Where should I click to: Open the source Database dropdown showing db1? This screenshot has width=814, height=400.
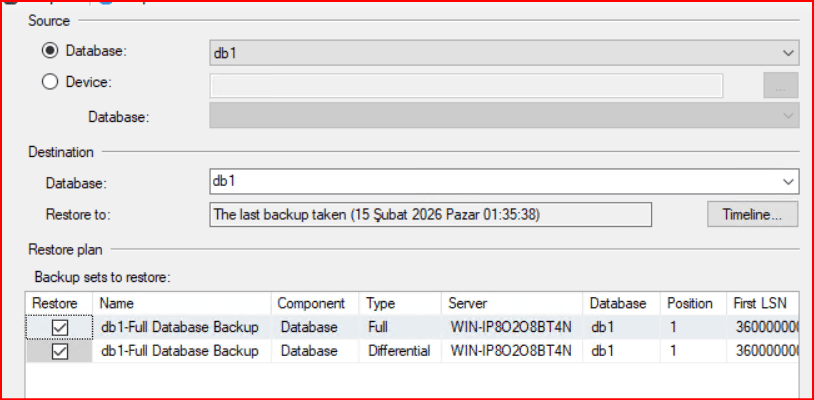click(x=503, y=52)
